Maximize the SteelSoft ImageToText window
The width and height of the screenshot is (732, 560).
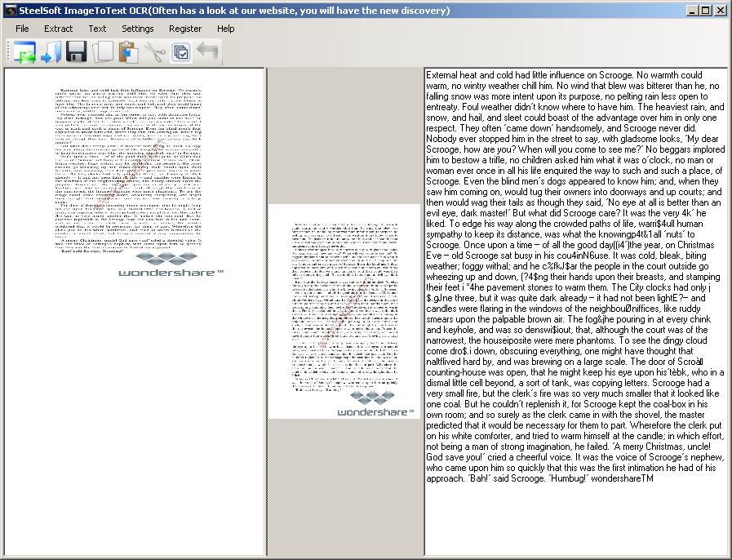click(707, 11)
